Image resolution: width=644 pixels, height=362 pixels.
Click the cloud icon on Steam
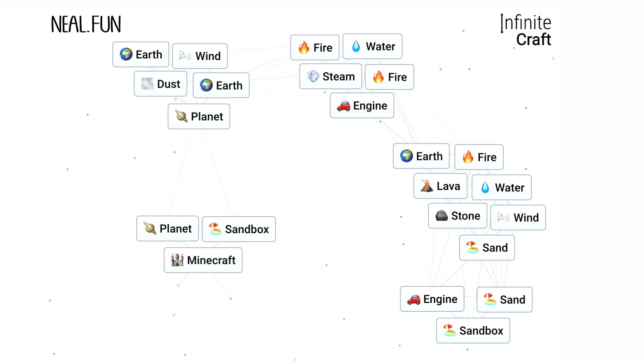point(313,76)
